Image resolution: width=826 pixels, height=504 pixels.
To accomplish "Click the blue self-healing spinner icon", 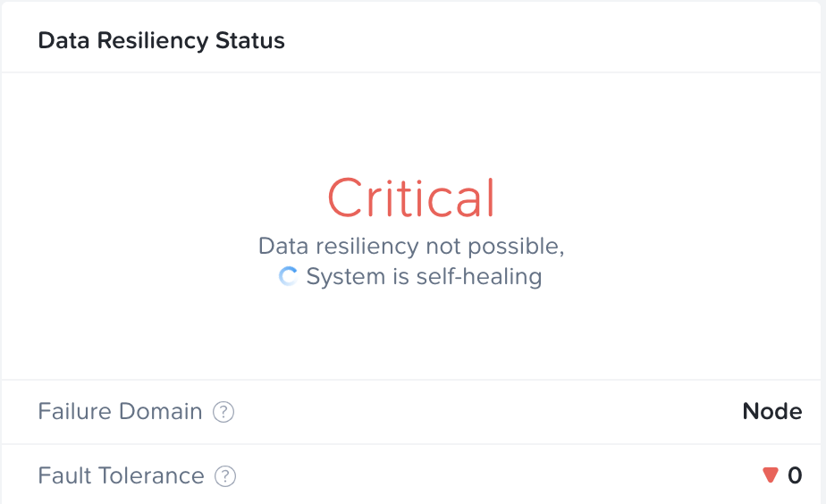I will (288, 276).
